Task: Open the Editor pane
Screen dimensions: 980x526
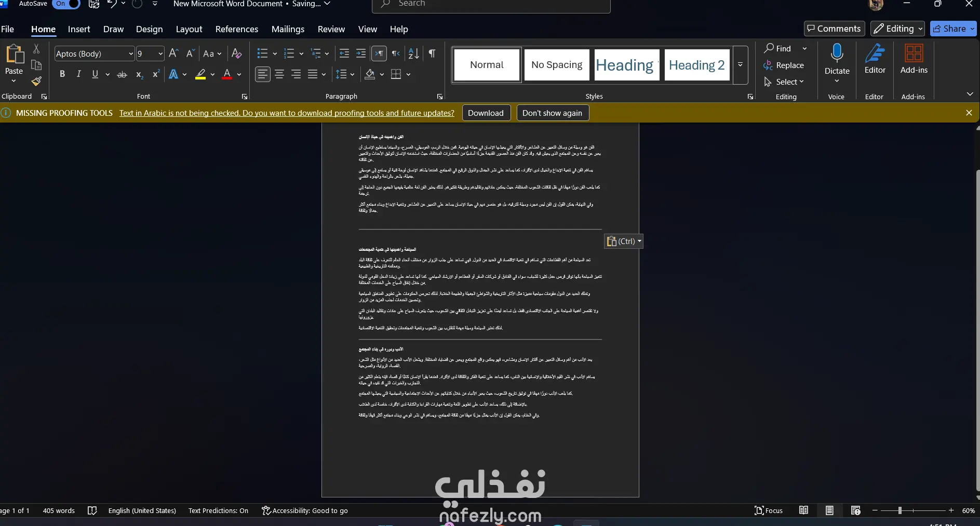Action: pos(875,58)
